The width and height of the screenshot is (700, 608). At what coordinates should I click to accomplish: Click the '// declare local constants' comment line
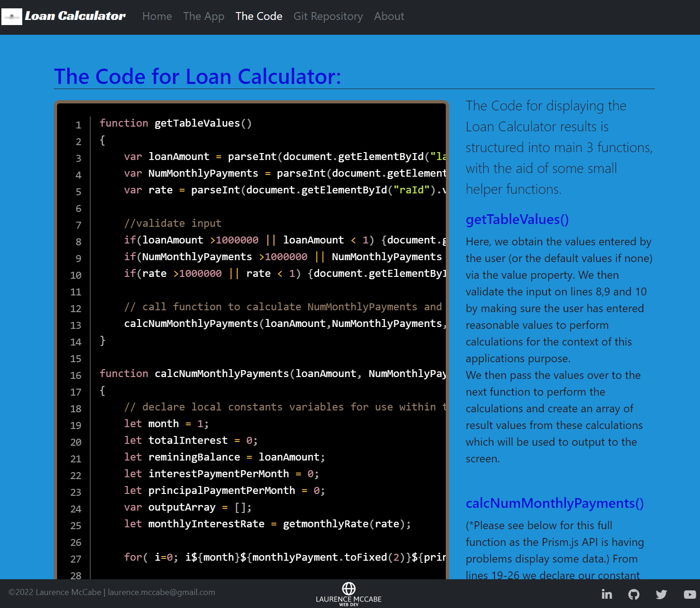[285, 407]
